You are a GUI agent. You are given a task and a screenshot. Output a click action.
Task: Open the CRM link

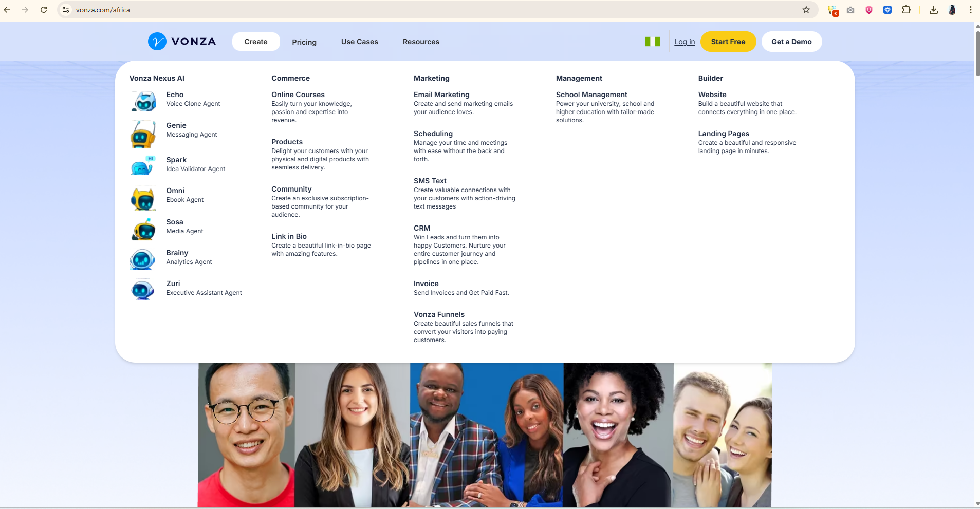point(422,228)
